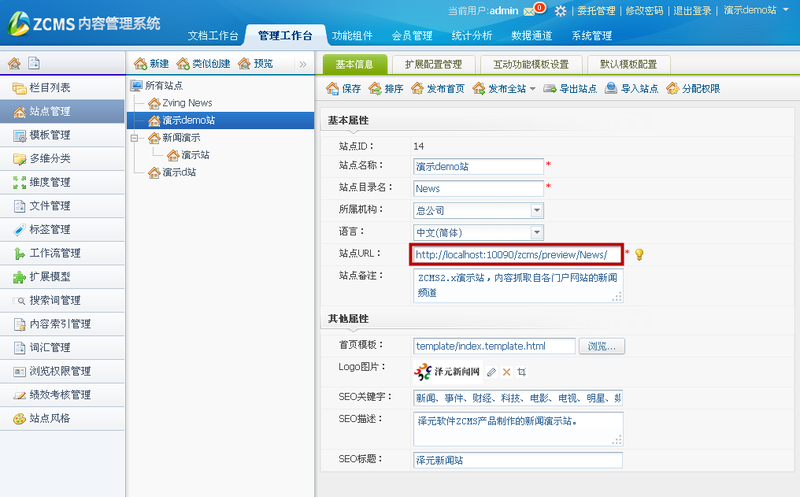The height and width of the screenshot is (497, 800).
Task: Click the pencil edit icon for Logo图片
Action: pyautogui.click(x=491, y=372)
